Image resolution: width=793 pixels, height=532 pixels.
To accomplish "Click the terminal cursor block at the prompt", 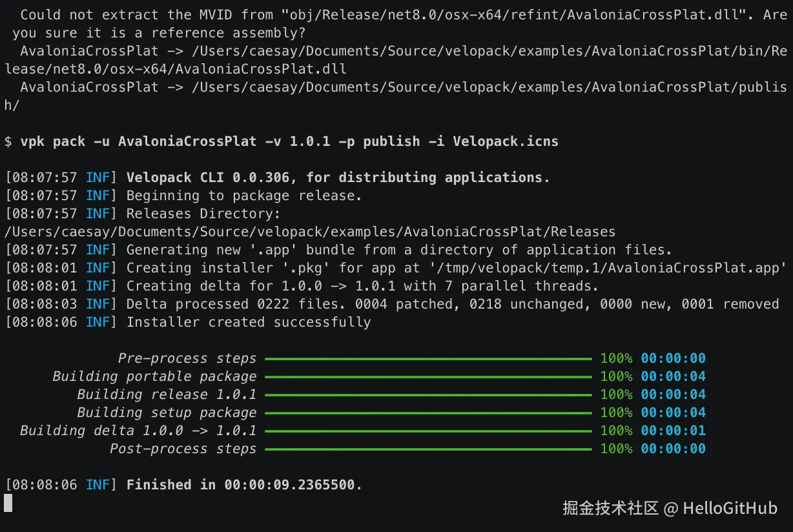I will 8,503.
